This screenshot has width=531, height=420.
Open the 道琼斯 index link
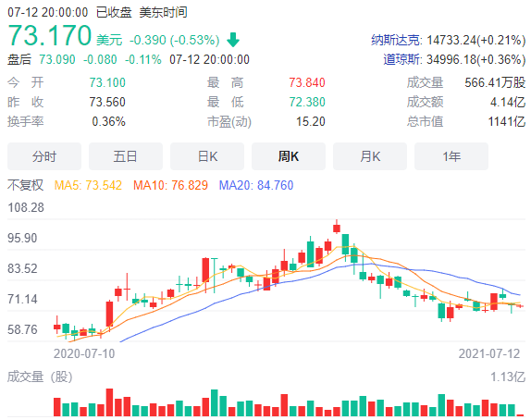(x=402, y=59)
